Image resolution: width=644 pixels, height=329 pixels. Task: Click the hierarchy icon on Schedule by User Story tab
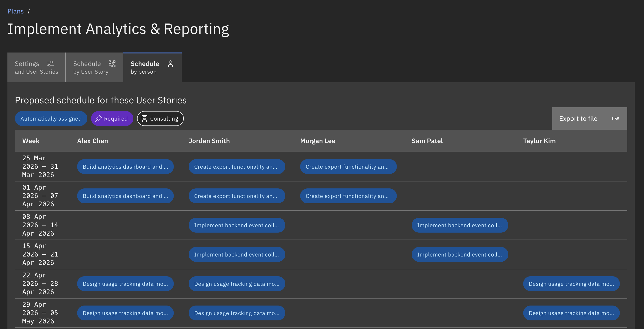click(x=112, y=64)
